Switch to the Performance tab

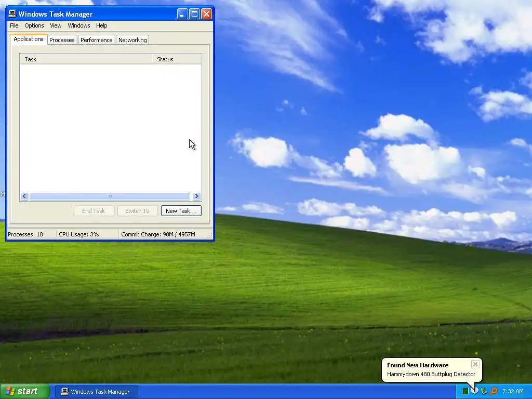pos(96,40)
